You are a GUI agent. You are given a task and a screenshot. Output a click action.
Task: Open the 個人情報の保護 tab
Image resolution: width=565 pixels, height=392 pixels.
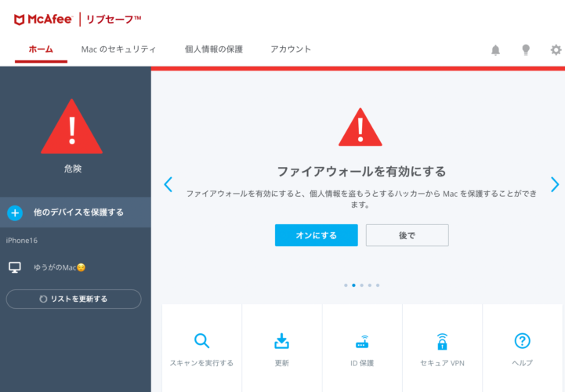click(214, 49)
